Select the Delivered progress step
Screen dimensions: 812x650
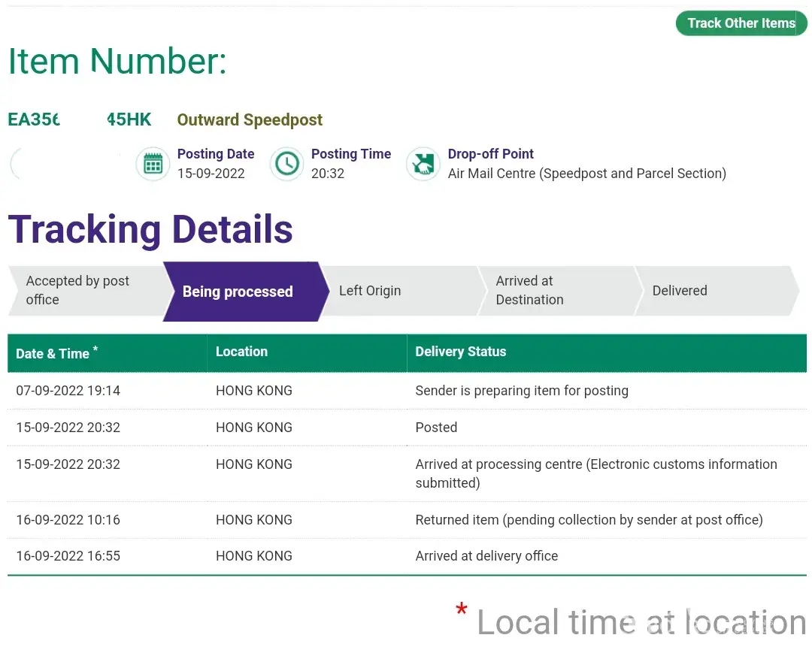point(680,291)
